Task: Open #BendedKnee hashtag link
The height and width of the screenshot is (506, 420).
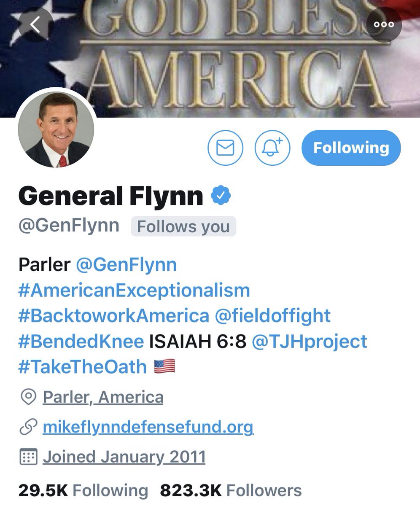Action: point(81,341)
